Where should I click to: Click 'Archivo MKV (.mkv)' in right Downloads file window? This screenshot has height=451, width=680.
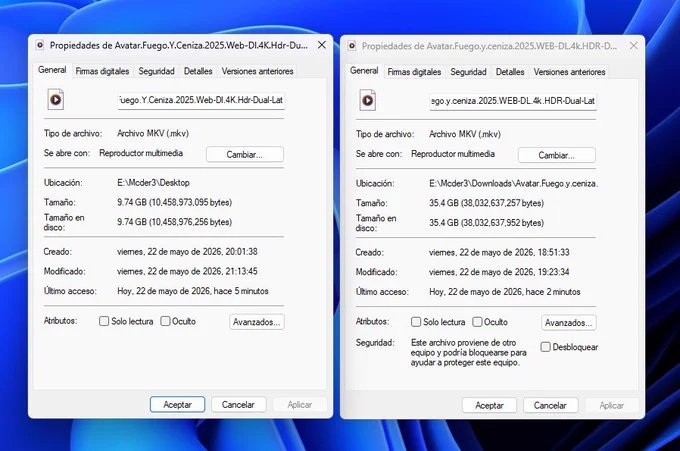point(465,134)
